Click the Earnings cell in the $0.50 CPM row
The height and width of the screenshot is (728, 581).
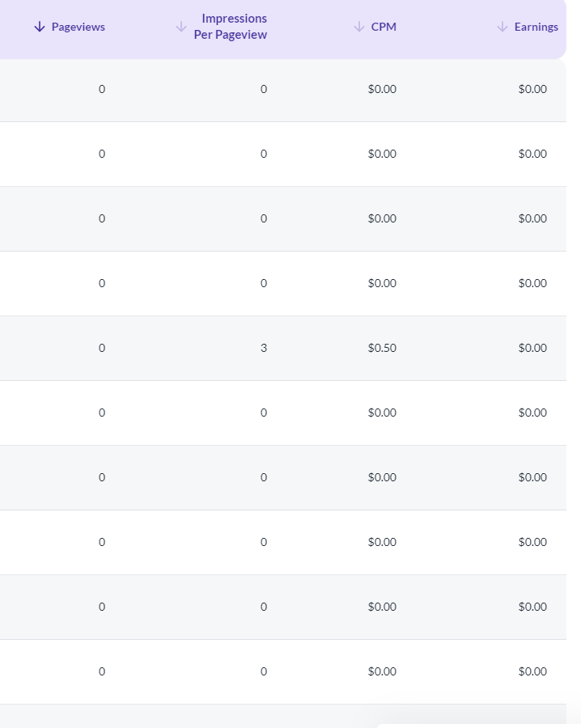click(x=532, y=348)
